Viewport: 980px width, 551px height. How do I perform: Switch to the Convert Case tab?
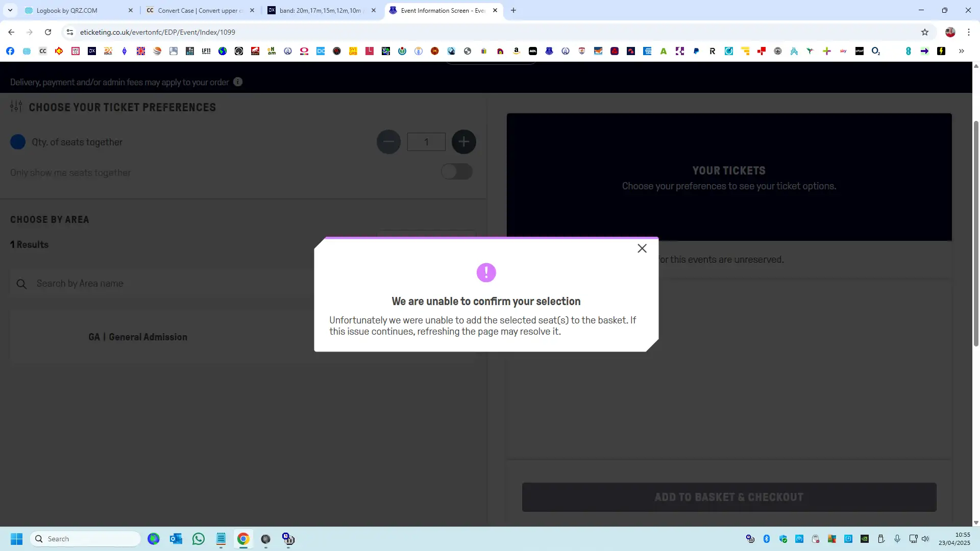[x=197, y=10]
